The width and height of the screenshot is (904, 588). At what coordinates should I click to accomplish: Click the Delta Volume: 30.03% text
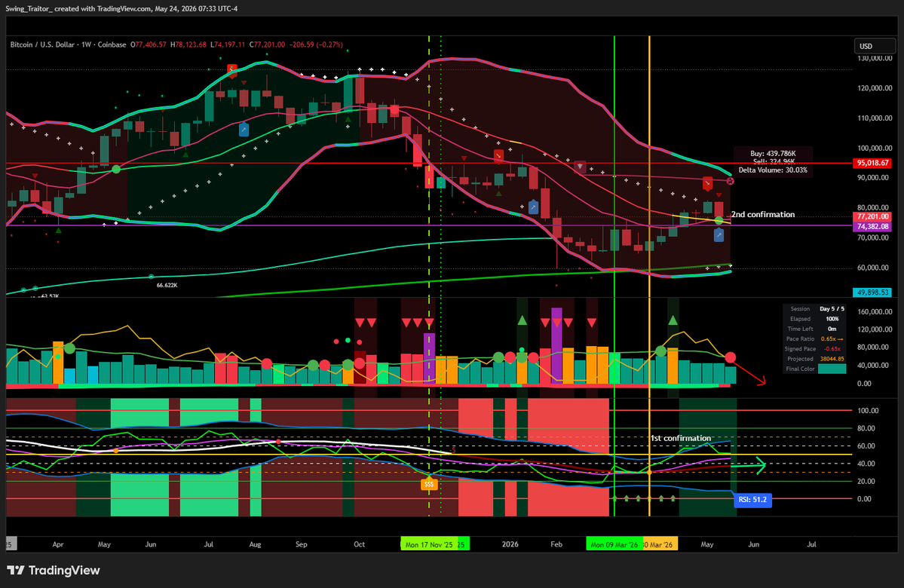click(773, 170)
